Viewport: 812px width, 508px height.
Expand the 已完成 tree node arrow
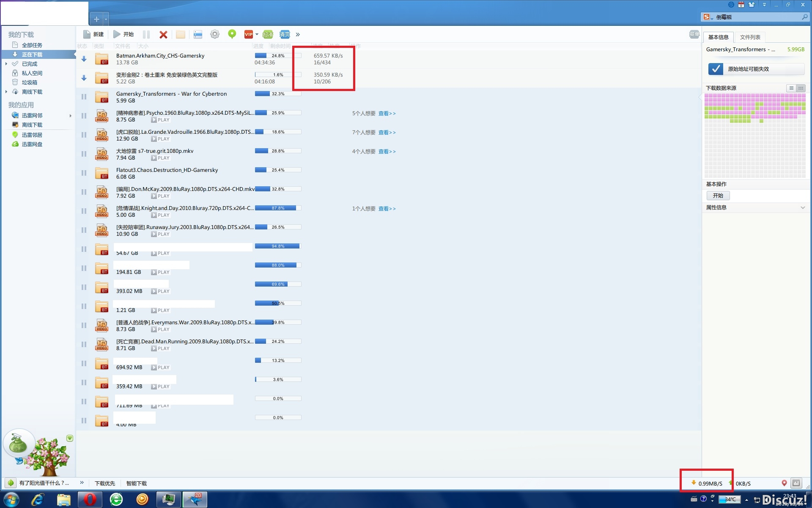click(6, 64)
